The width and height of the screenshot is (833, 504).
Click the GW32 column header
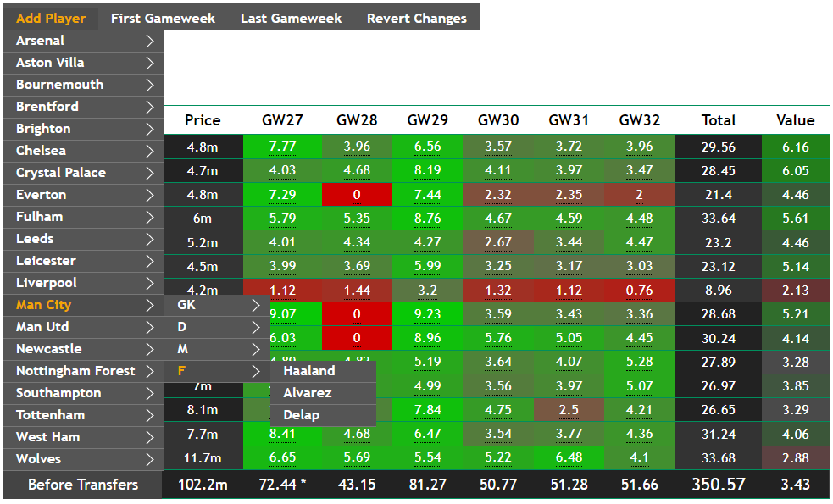pos(640,120)
